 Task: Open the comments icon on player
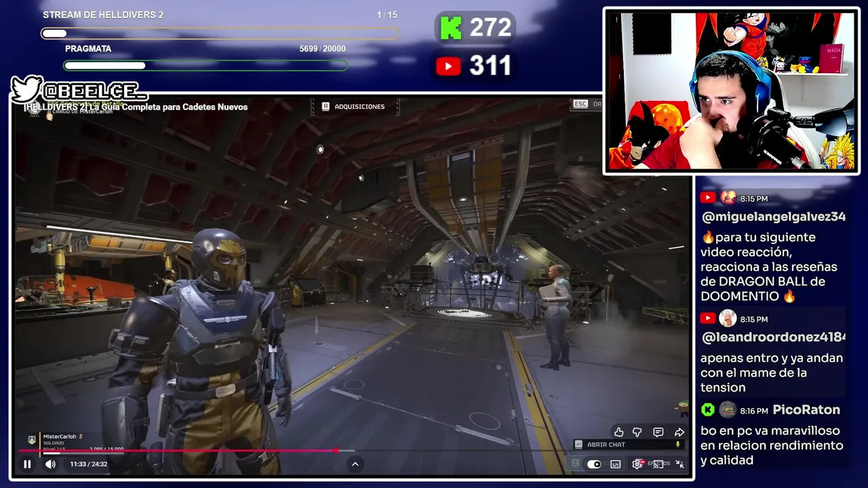(658, 432)
